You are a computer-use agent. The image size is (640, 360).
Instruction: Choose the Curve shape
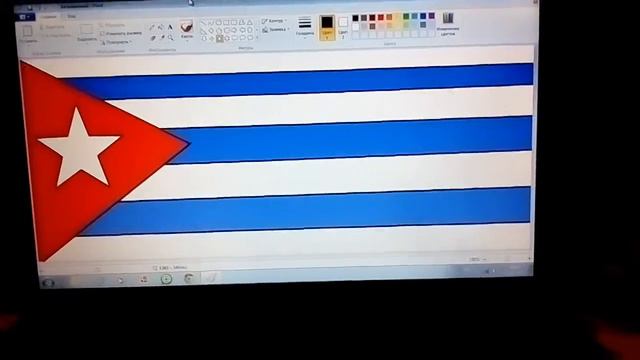(211, 23)
